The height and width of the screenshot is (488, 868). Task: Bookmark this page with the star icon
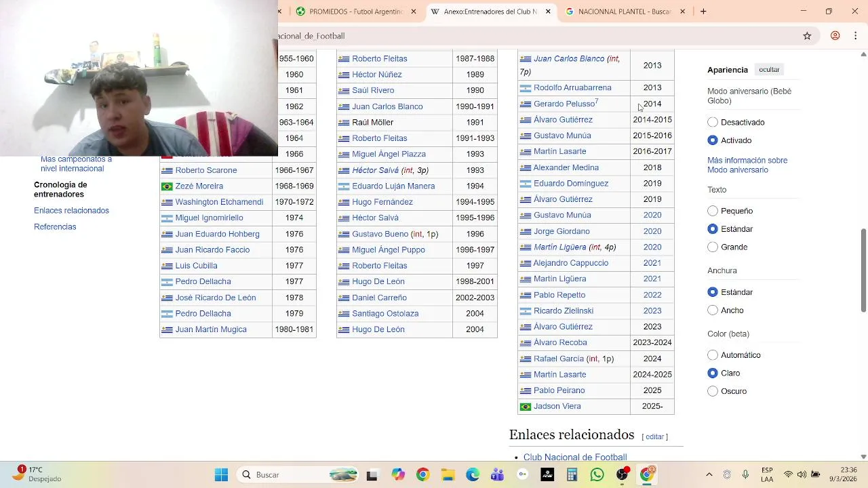click(807, 36)
